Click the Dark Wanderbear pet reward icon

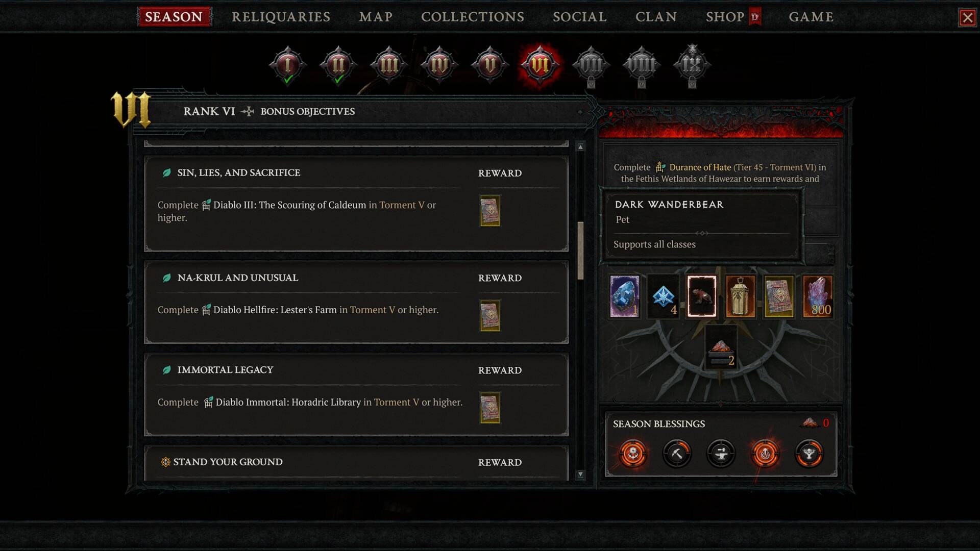pos(701,296)
